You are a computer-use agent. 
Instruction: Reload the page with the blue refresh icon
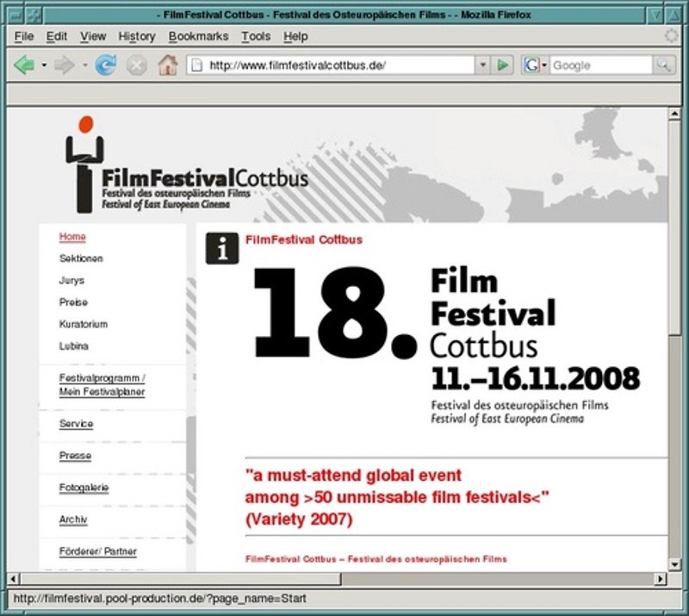click(106, 65)
